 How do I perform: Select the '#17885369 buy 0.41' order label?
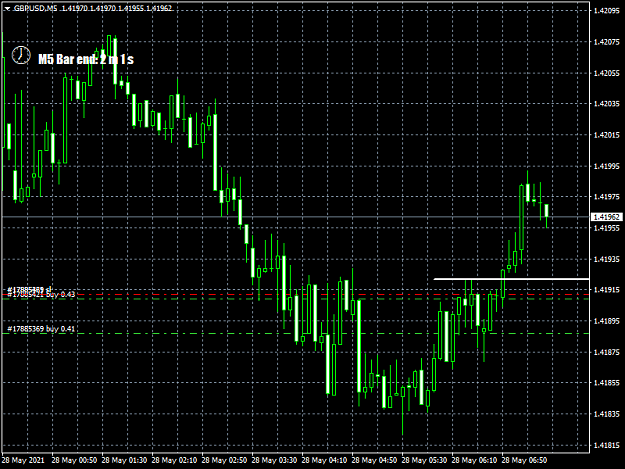(41, 329)
